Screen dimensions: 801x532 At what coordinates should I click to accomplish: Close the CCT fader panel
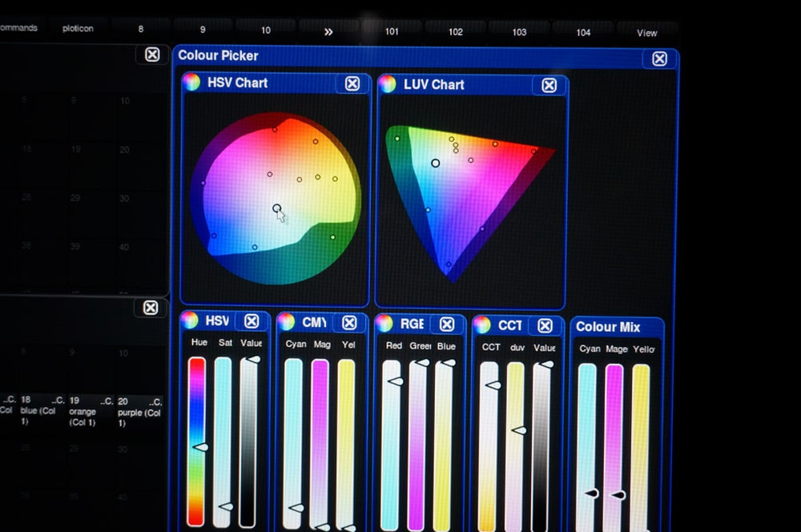545,325
